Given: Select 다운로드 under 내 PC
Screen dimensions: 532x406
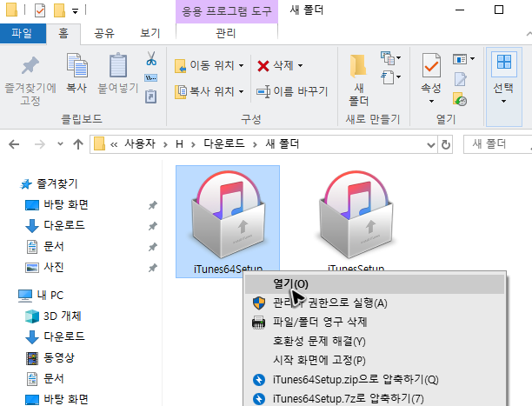Looking at the screenshot, I should 56,336.
